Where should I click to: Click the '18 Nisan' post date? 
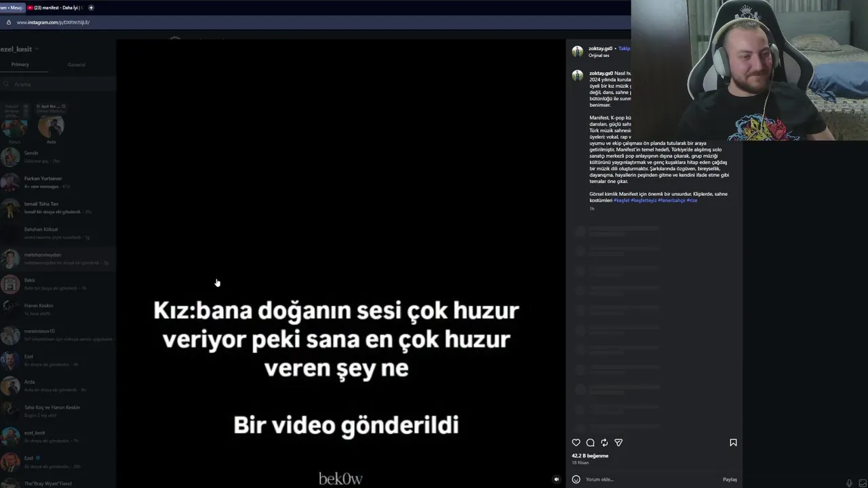(580, 463)
